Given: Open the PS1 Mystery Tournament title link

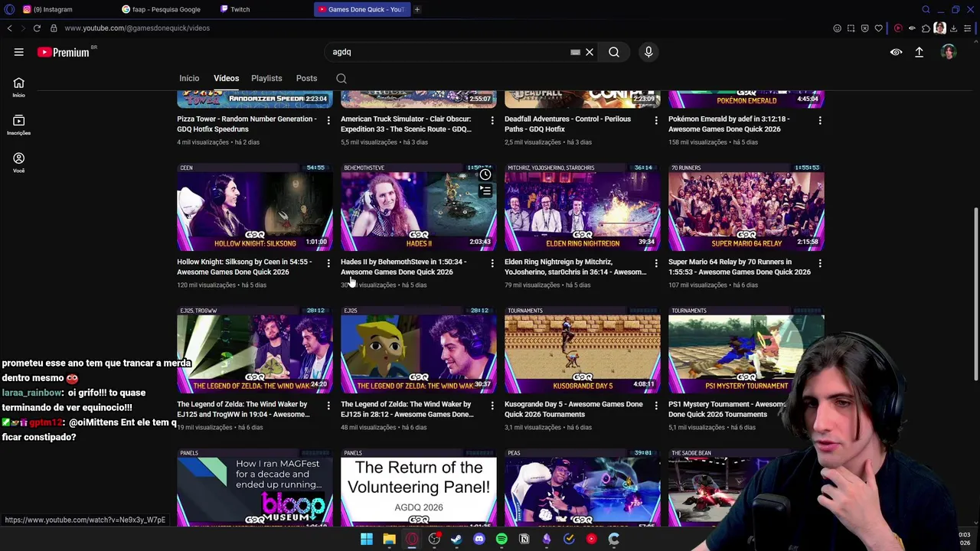Looking at the screenshot, I should tap(727, 409).
